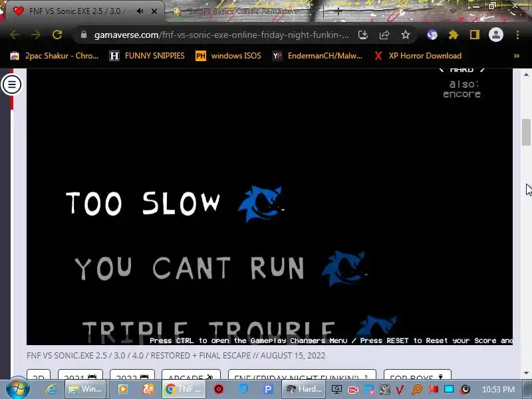Open the taskbar clock showing 10:53 PM
532x399 pixels.
point(498,389)
